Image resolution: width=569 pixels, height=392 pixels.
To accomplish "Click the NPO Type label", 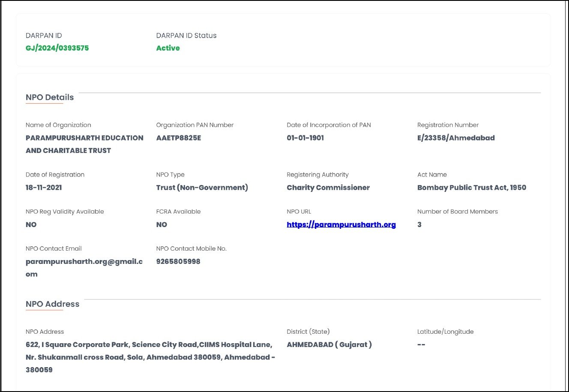I will pyautogui.click(x=171, y=175).
